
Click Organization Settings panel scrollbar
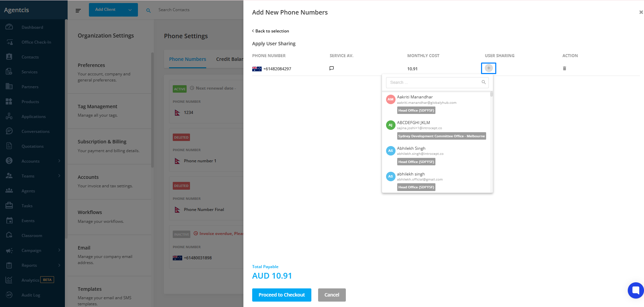[x=152, y=110]
